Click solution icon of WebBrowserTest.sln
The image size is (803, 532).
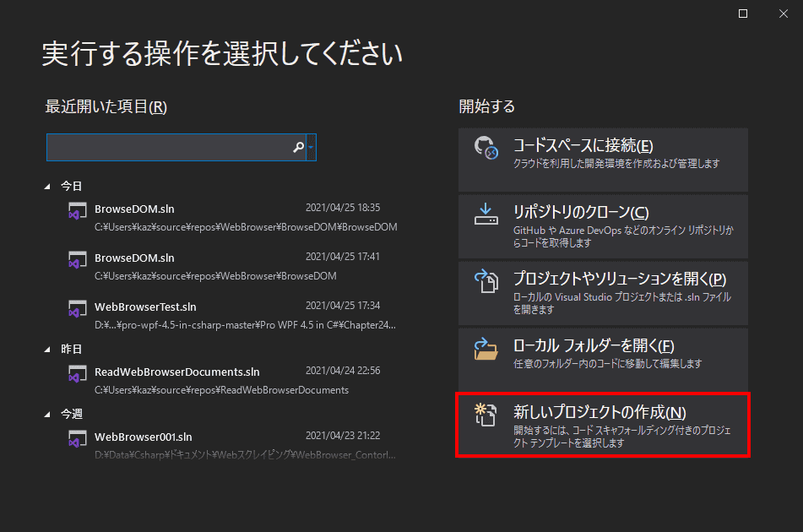(x=78, y=309)
